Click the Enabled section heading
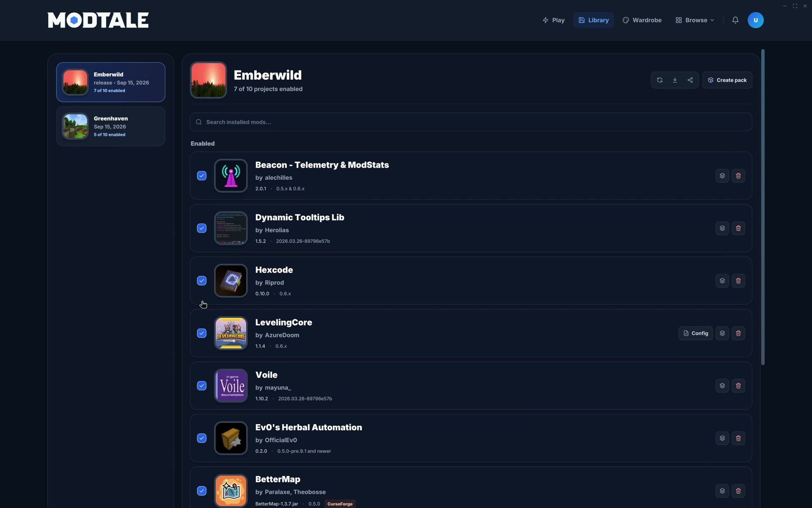Image resolution: width=812 pixels, height=508 pixels. coord(203,144)
